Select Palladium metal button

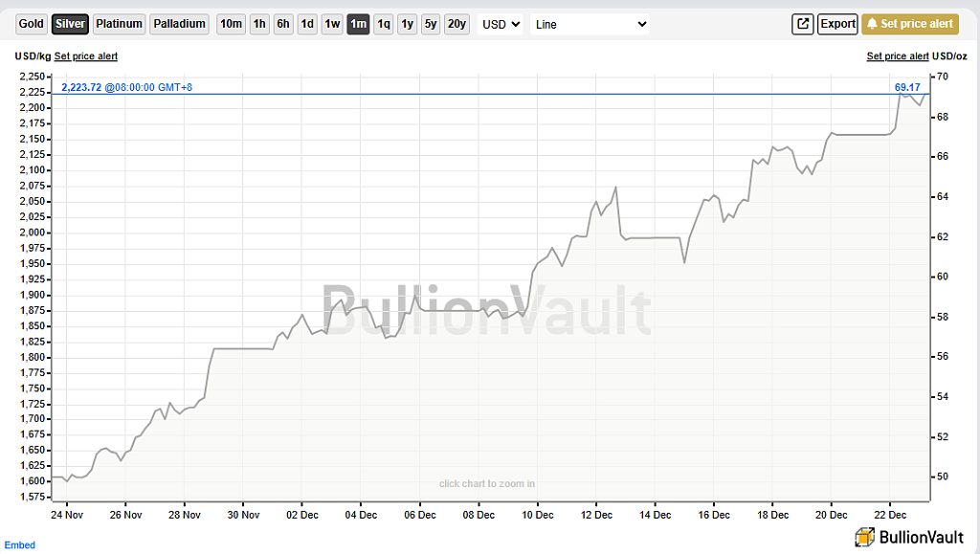coord(179,24)
